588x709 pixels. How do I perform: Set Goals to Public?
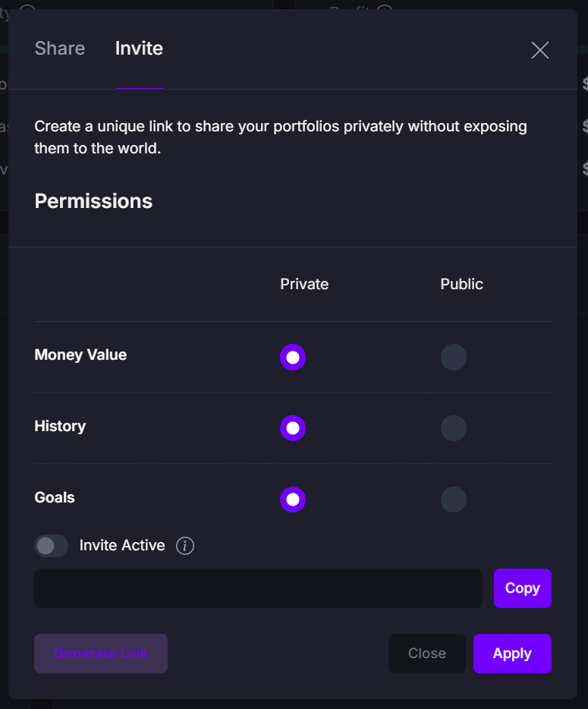453,499
